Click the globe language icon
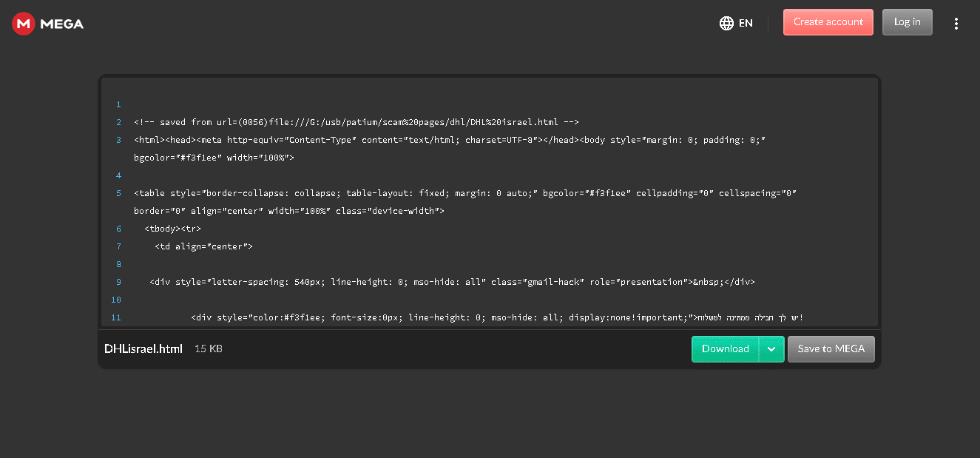980x458 pixels. (726, 23)
